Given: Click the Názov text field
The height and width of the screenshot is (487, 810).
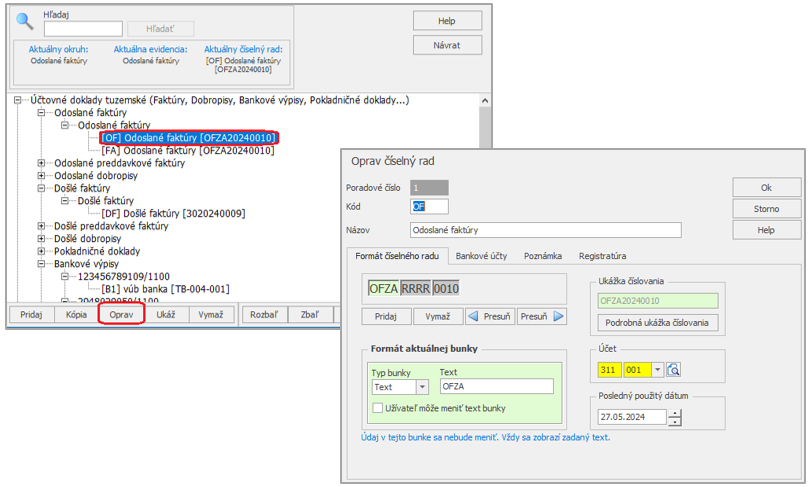Looking at the screenshot, I should click(546, 231).
